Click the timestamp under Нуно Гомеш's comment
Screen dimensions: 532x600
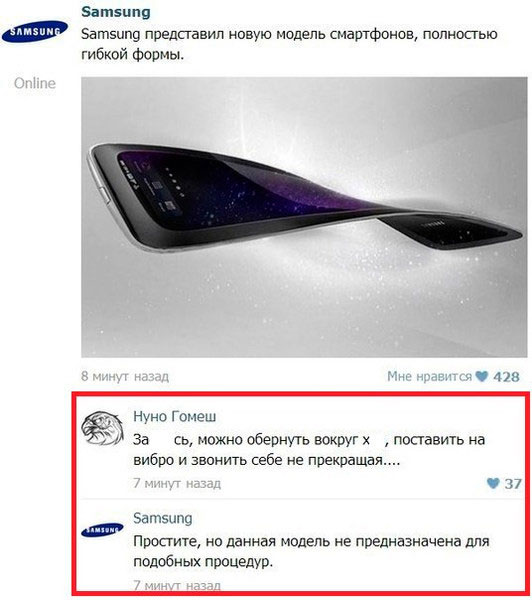[177, 484]
